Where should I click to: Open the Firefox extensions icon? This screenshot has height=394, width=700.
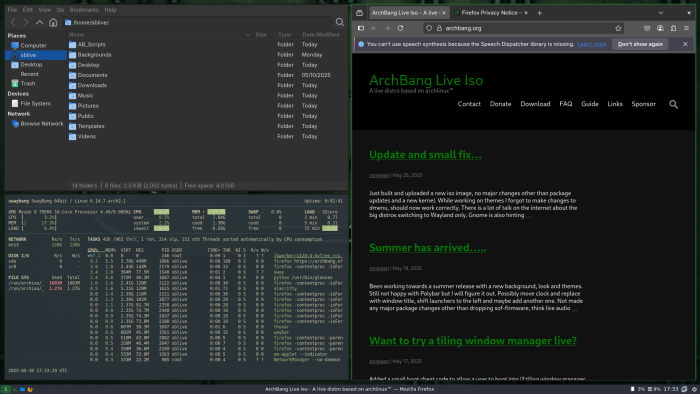coord(673,28)
